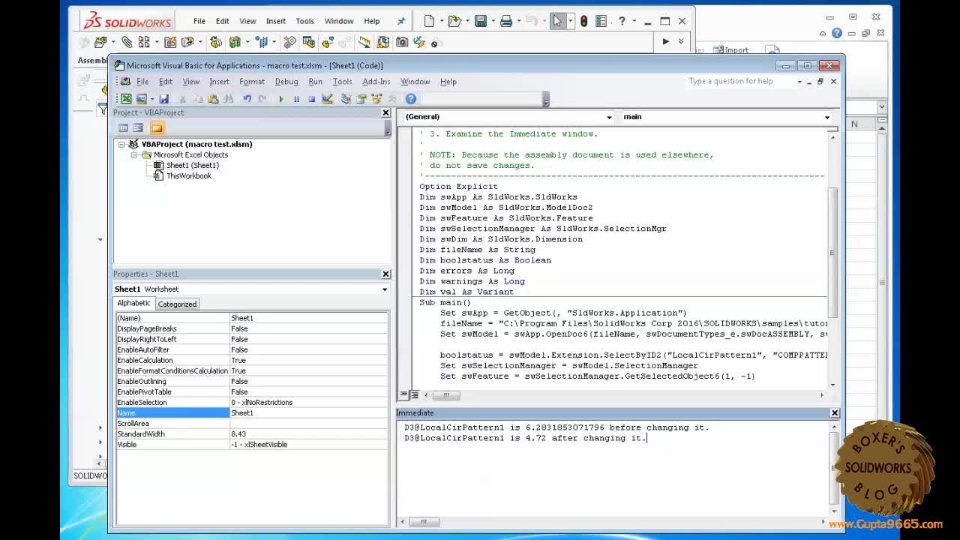Viewport: 960px width, 540px height.
Task: Click the Excel help question icon
Action: [836, 34]
